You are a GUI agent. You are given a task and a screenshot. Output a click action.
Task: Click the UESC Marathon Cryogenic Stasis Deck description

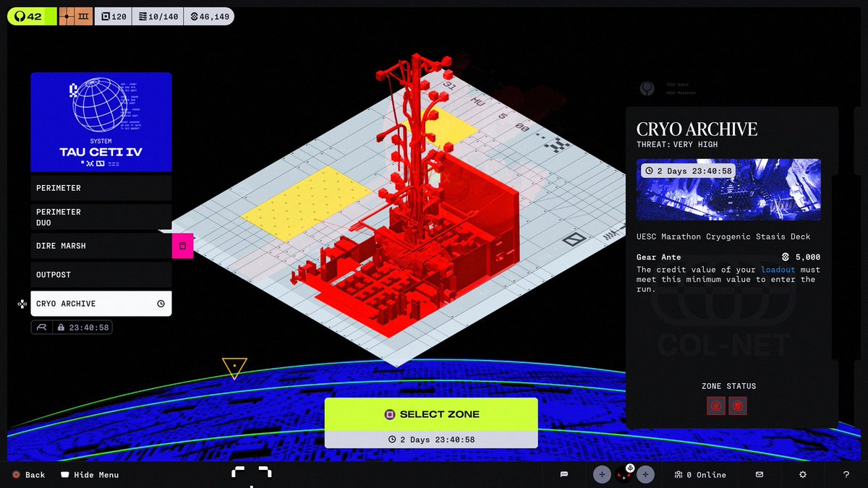click(x=723, y=236)
